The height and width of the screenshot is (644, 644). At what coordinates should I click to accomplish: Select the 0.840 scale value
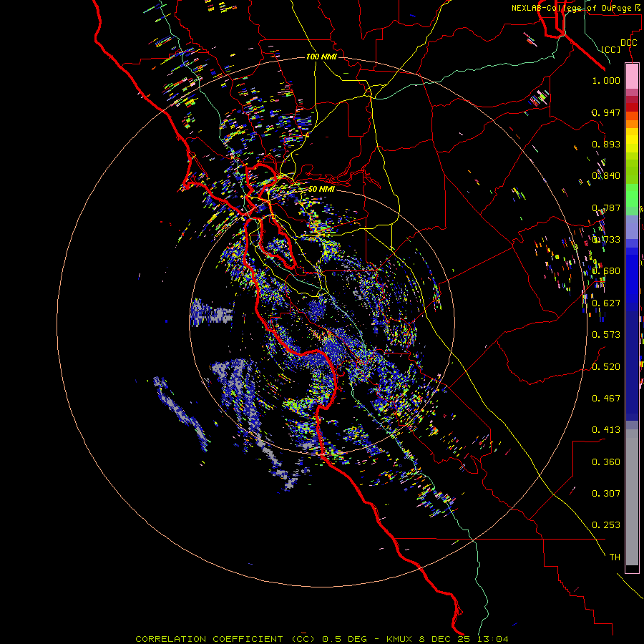606,176
